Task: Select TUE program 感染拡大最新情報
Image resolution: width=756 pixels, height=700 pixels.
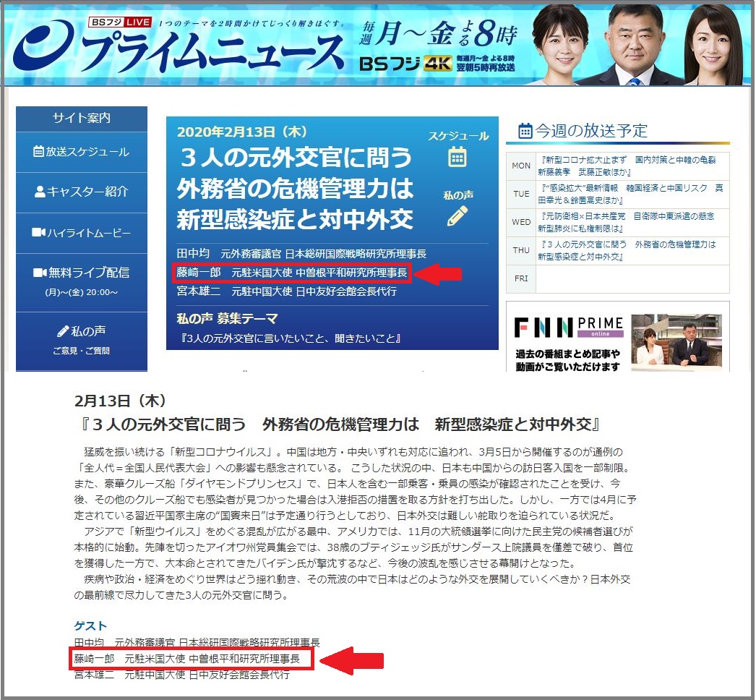Action: click(630, 194)
